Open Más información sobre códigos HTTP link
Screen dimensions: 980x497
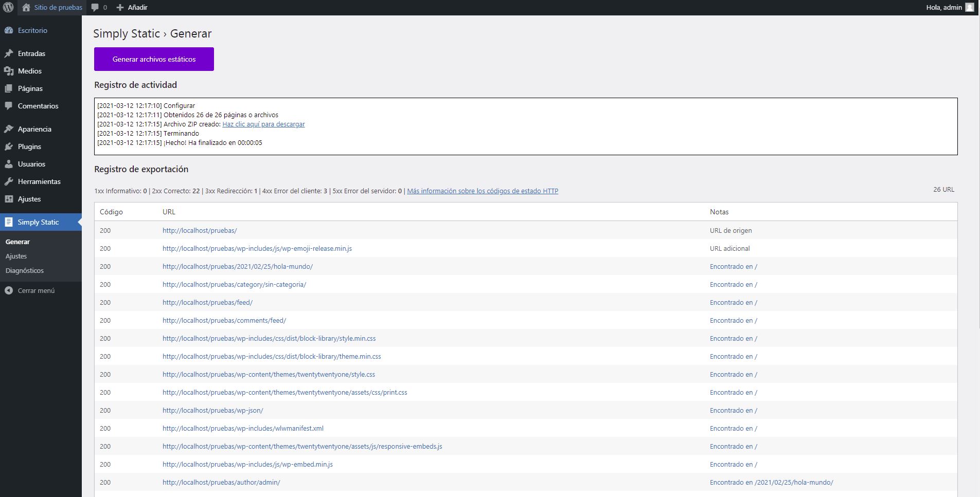pos(483,191)
